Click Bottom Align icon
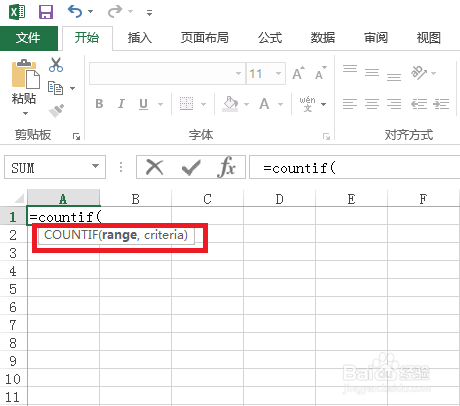The height and width of the screenshot is (406, 460). point(394,77)
